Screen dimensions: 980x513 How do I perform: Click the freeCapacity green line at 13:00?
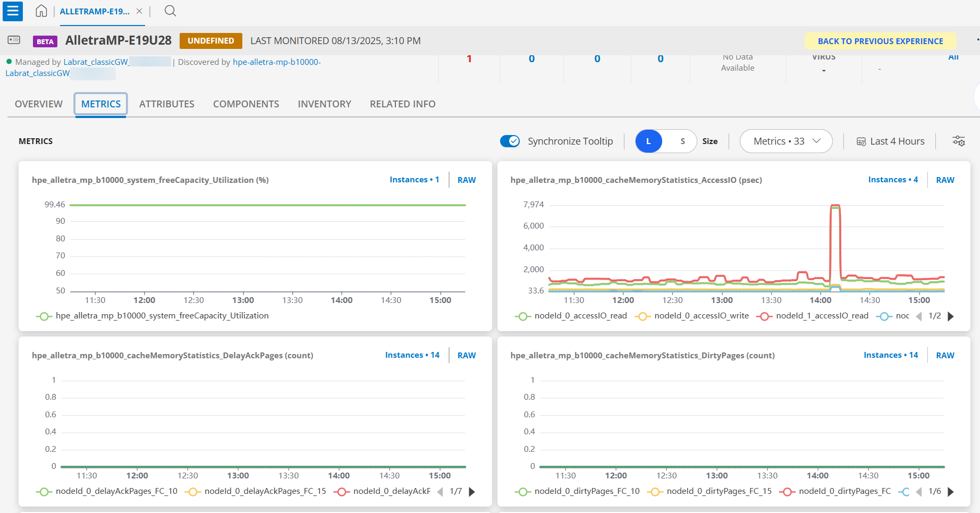(x=243, y=205)
